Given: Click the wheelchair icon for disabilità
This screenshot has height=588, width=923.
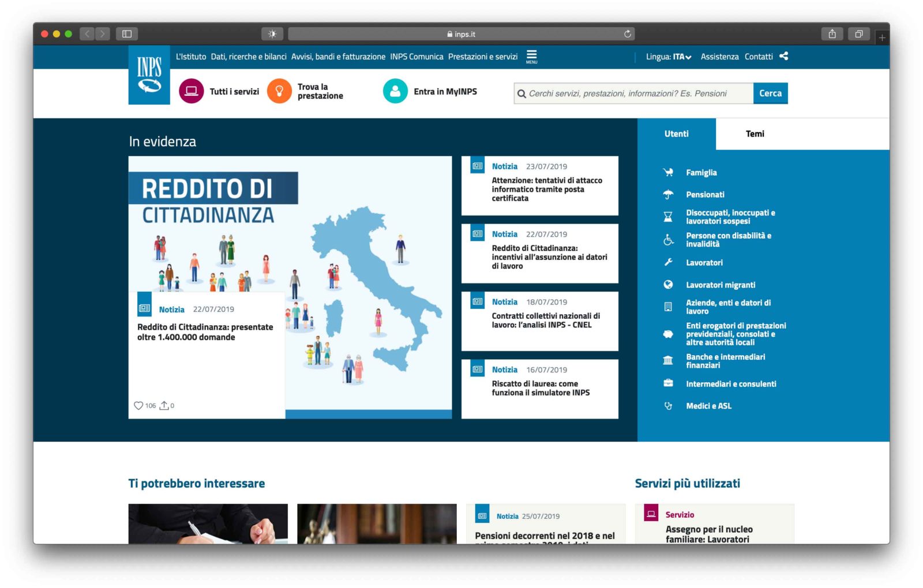Looking at the screenshot, I should [x=668, y=240].
